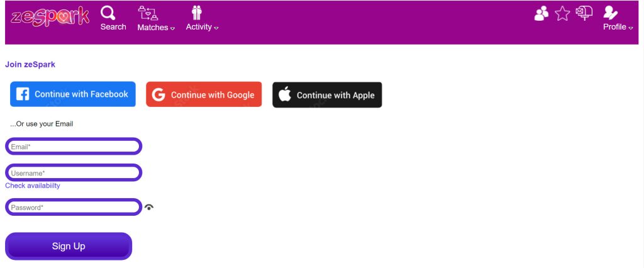This screenshot has width=644, height=268.
Task: Select the Search menu label
Action: point(113,26)
